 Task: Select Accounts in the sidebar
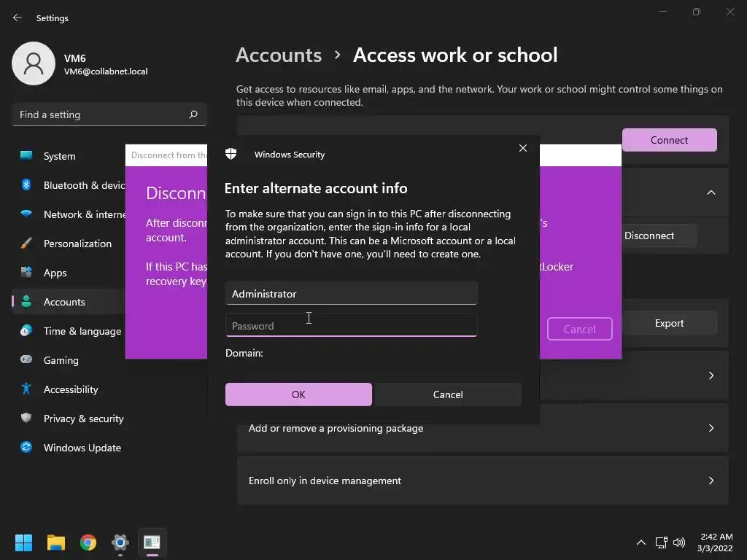pos(69,302)
